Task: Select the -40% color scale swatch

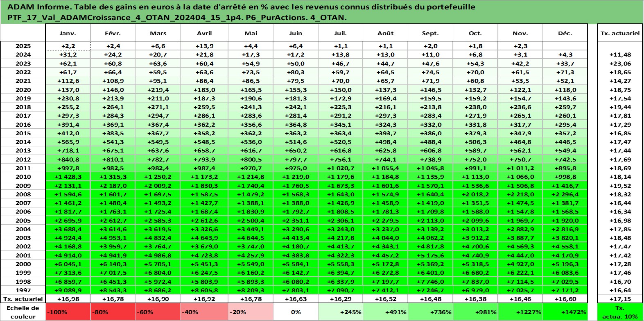Action: click(204, 312)
